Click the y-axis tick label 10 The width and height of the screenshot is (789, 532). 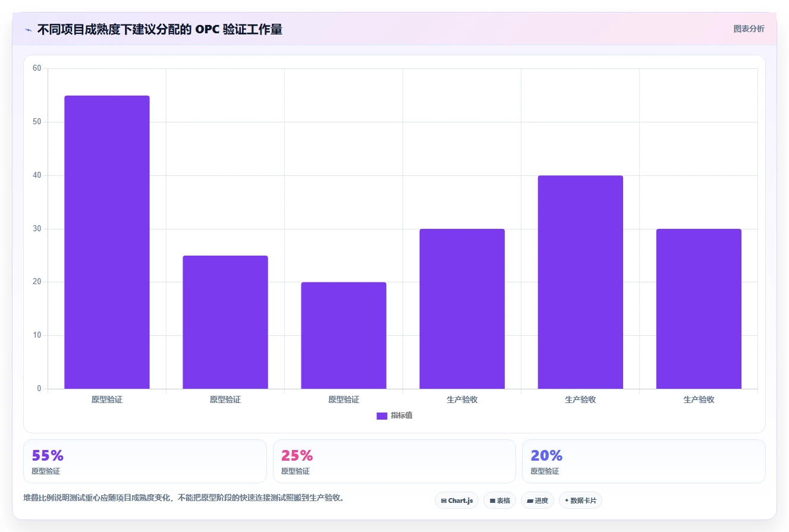[37, 335]
